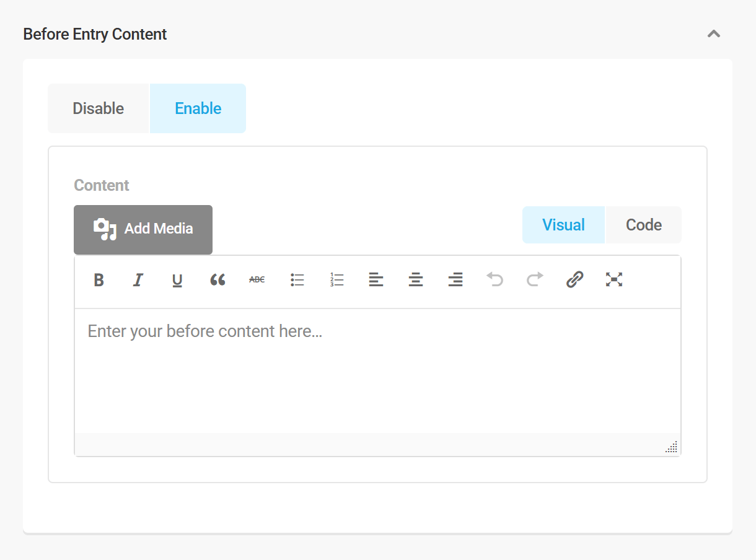Collapse the Before Entry Content section
The height and width of the screenshot is (560, 756).
714,34
